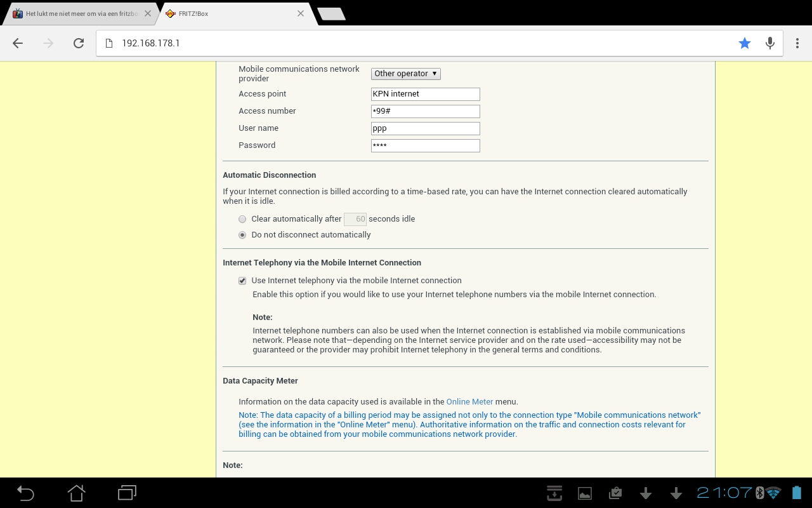Click the Access point field
812x508 pixels.
(425, 94)
